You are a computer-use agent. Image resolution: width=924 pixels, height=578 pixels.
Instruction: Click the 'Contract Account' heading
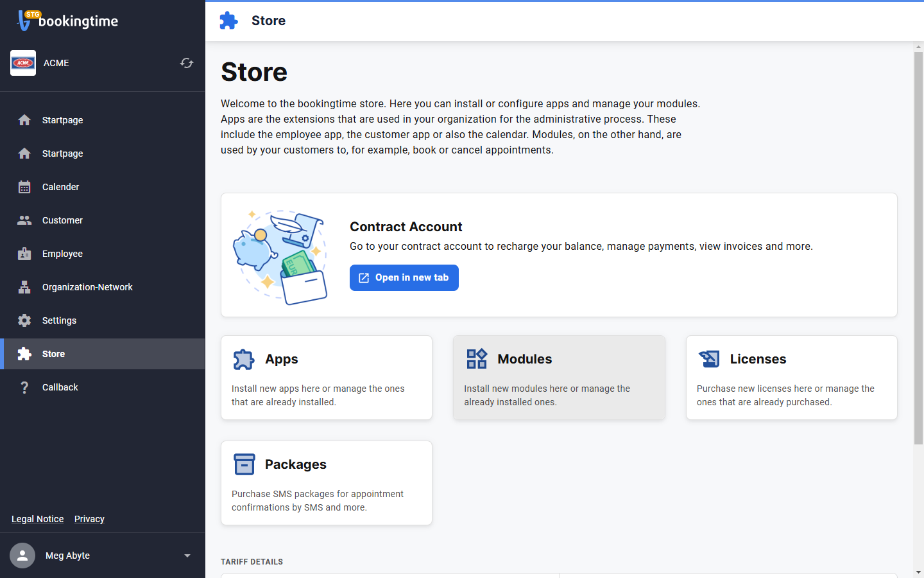[x=406, y=227]
